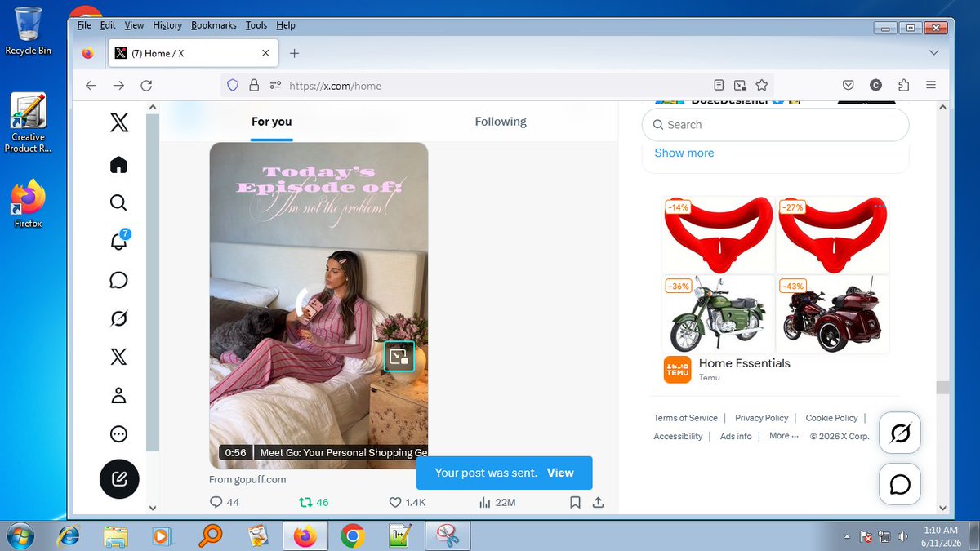This screenshot has height=551, width=980.
Task: Open the Tools menu
Action: coord(256,25)
